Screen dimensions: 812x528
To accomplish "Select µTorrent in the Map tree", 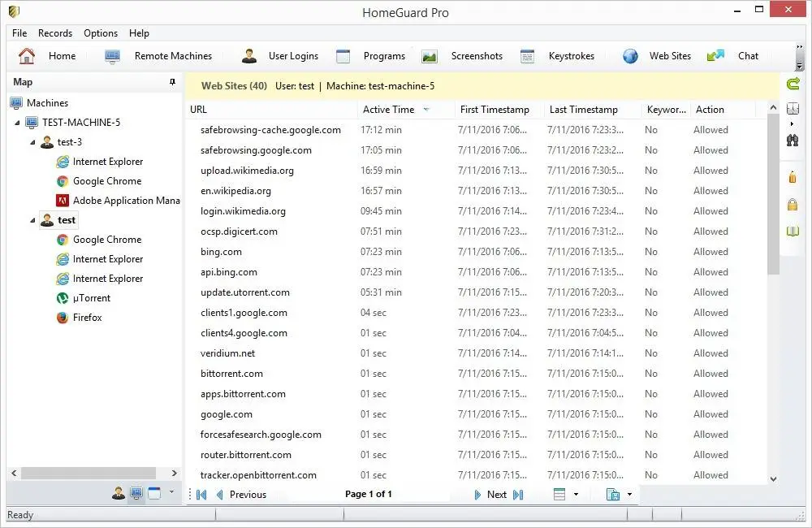I will [84, 298].
